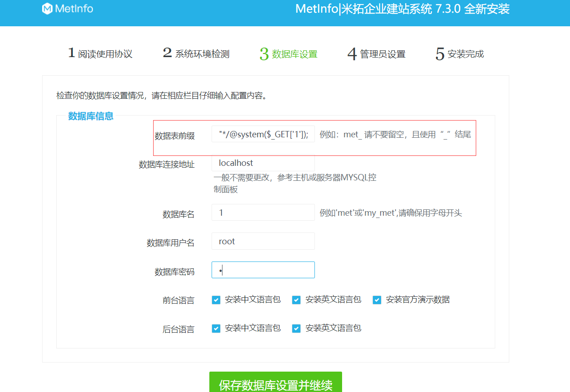Select the 数据库密码 password field
The height and width of the screenshot is (392, 570).
coord(263,270)
